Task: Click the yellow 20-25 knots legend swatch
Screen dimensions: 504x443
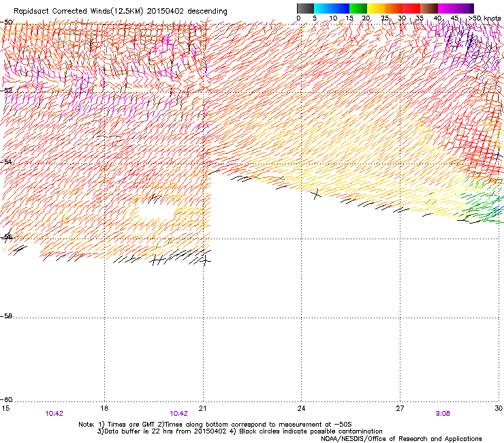Action: point(376,8)
